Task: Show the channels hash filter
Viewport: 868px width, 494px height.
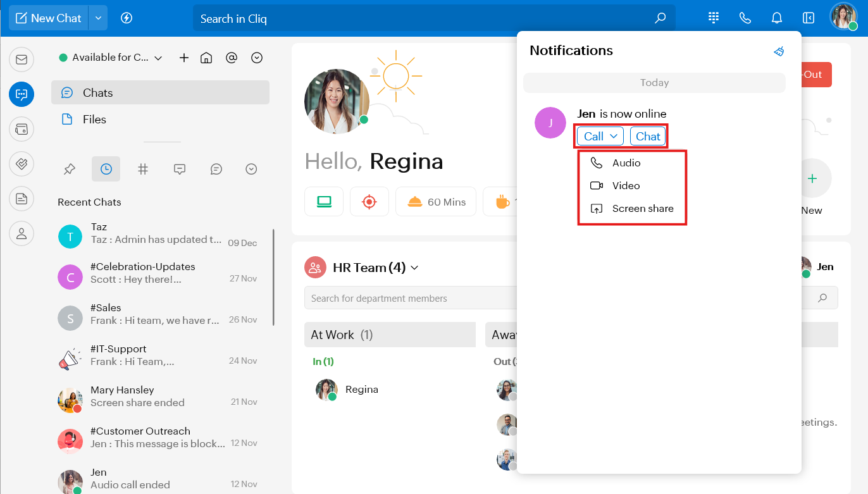Action: tap(143, 169)
